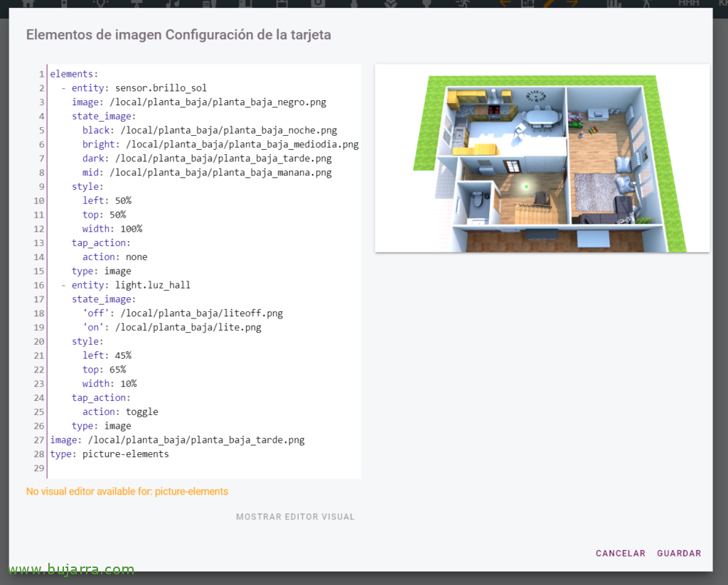Click the planta_baja_mediodia.png path
Viewport: 728px width, 585px height.
coord(242,144)
